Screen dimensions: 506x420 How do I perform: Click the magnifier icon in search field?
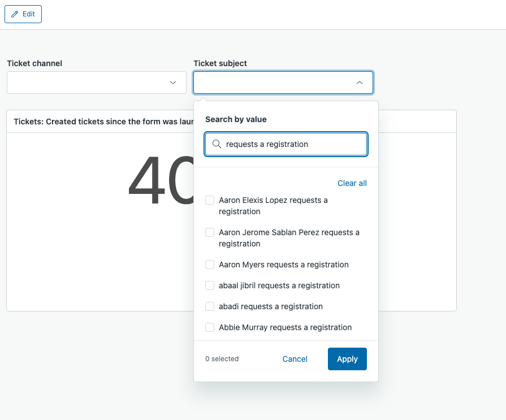[217, 144]
